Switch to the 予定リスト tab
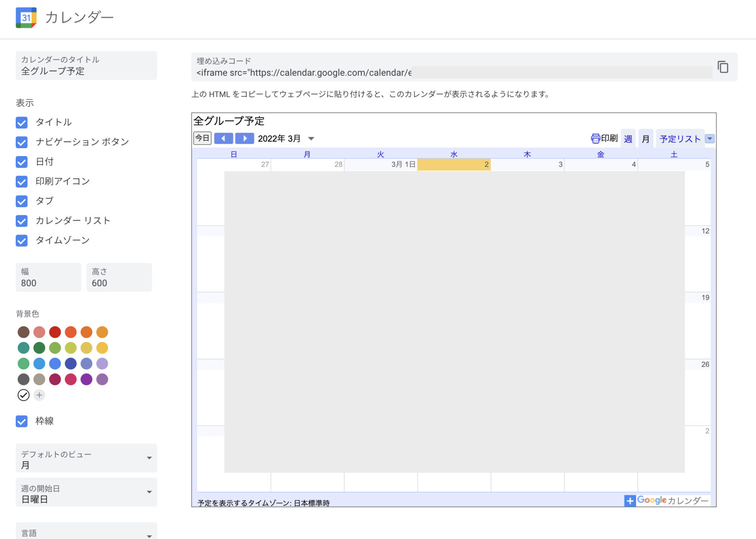The image size is (756, 539). click(x=680, y=139)
